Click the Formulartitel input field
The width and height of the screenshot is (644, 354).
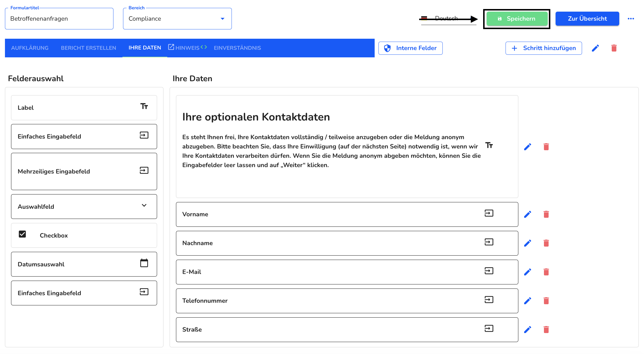(x=59, y=19)
